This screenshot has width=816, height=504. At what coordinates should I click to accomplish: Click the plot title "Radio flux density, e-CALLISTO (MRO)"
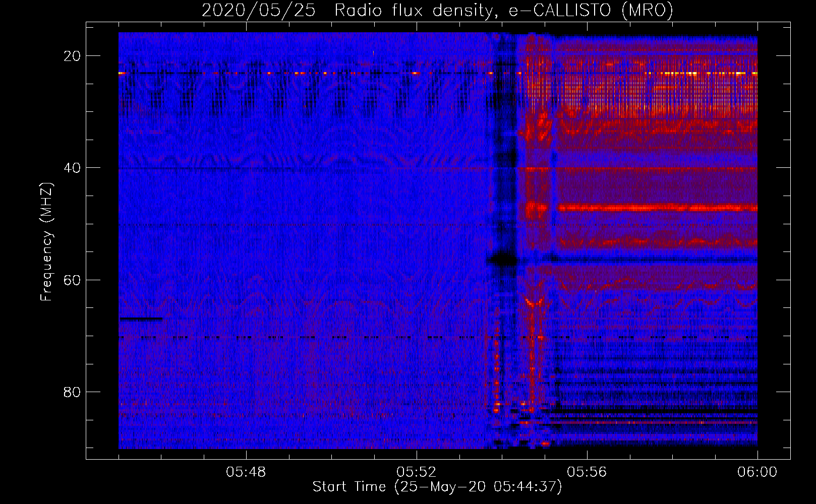click(503, 10)
